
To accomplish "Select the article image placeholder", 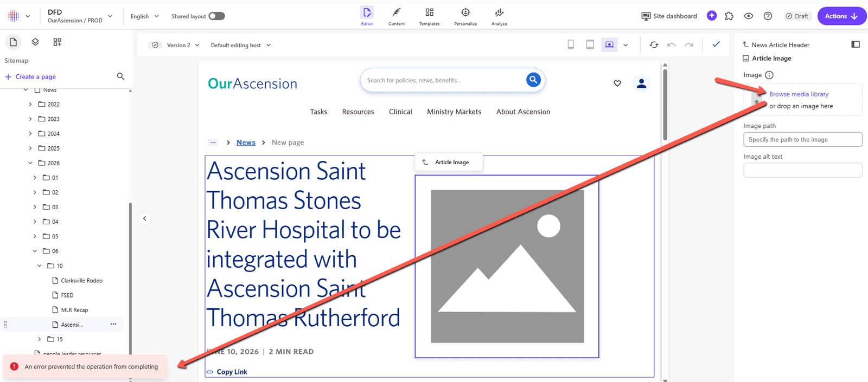I will 507,266.
